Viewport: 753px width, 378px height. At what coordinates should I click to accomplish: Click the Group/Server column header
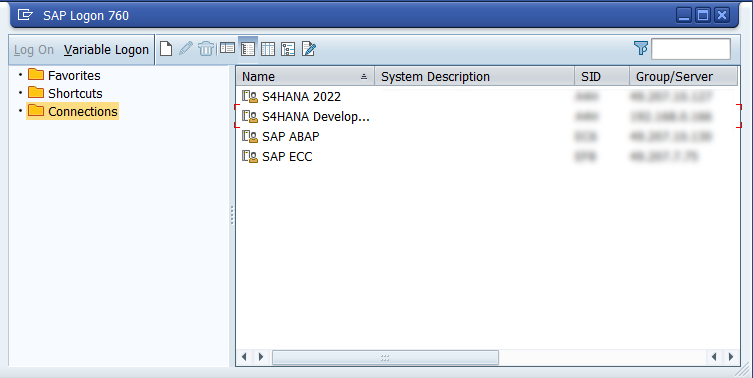pyautogui.click(x=684, y=76)
